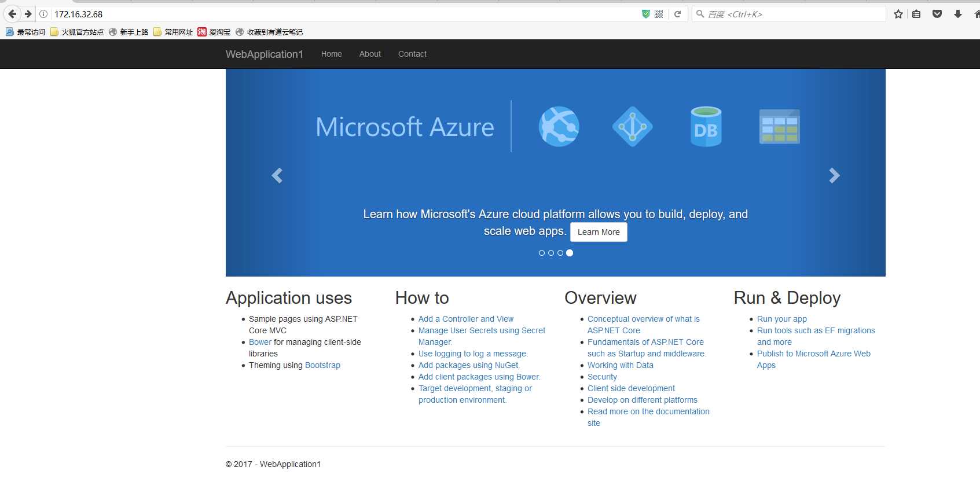Click the carousel caption about Azure cloud platform

556,223
